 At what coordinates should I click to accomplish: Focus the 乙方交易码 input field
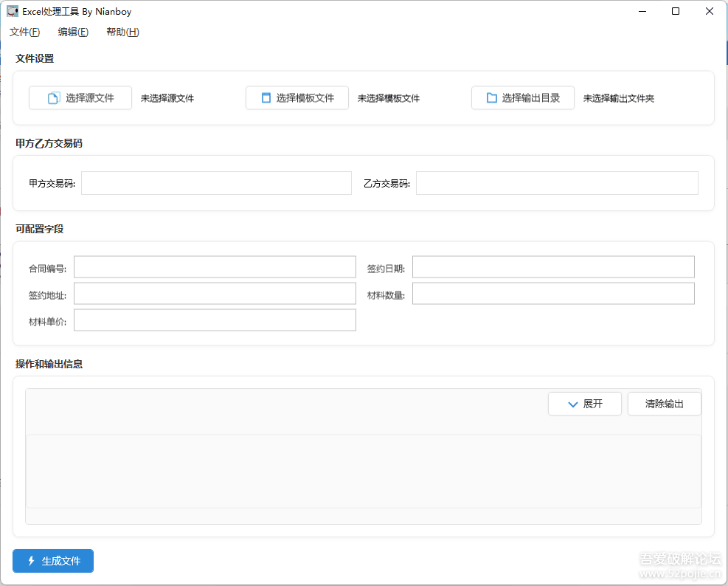(x=556, y=183)
